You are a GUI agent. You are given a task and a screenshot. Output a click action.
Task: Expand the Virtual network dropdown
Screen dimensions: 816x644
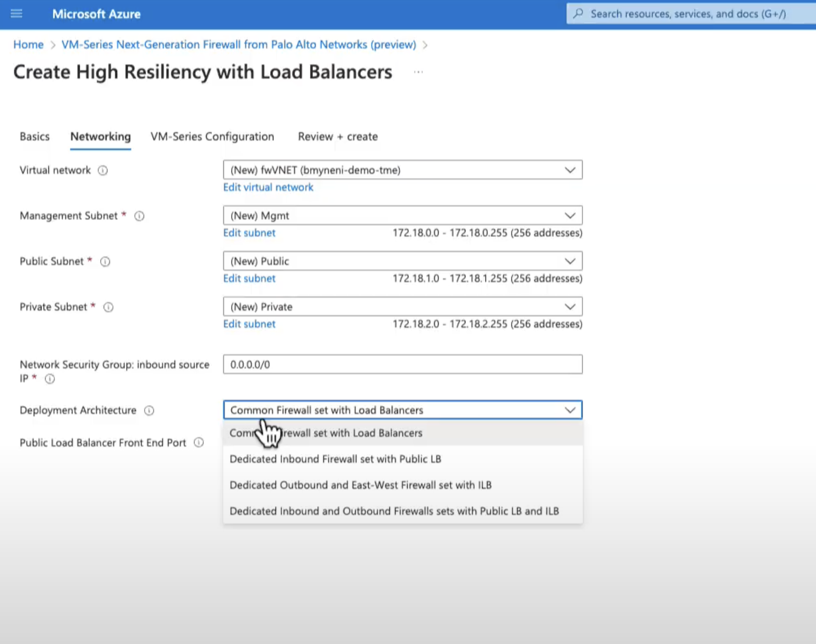[402, 170]
